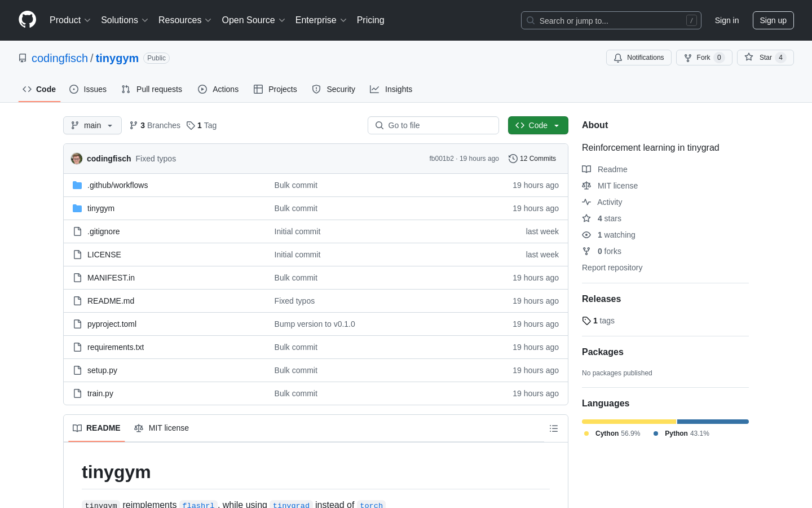Click the star icon to star repo
812x508 pixels.
tap(749, 57)
